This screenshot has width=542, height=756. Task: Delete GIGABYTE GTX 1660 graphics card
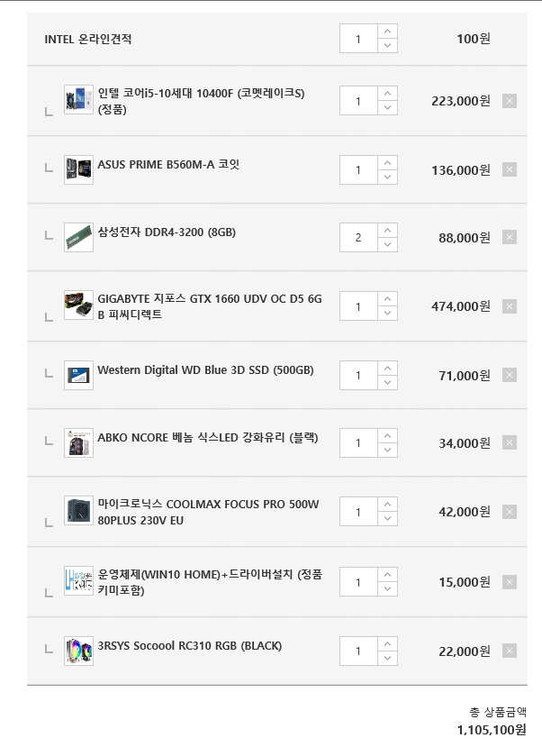click(x=510, y=306)
